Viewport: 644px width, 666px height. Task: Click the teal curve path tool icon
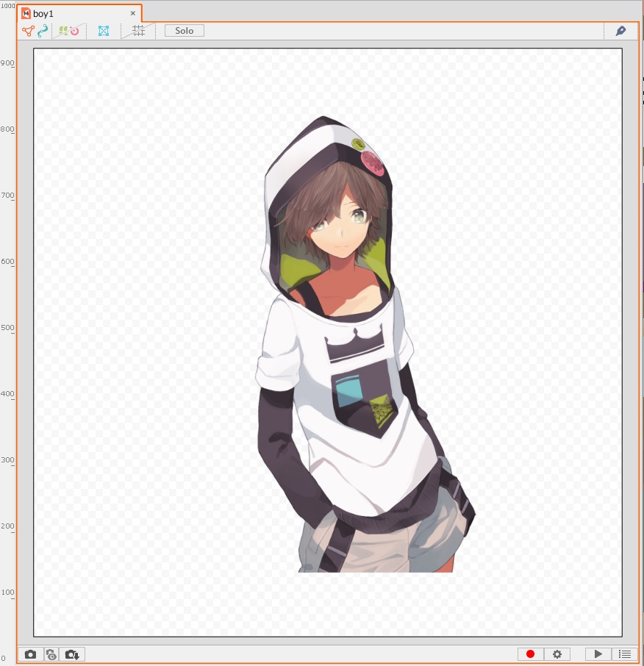[x=43, y=31]
